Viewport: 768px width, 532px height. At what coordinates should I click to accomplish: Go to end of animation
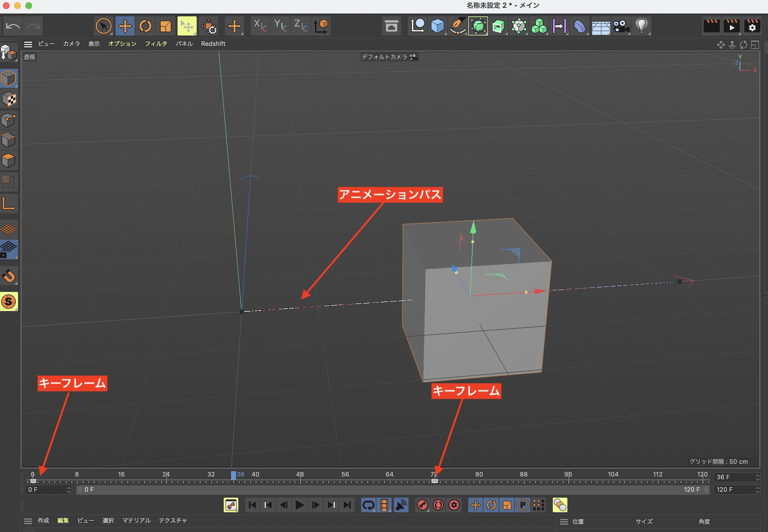click(347, 505)
